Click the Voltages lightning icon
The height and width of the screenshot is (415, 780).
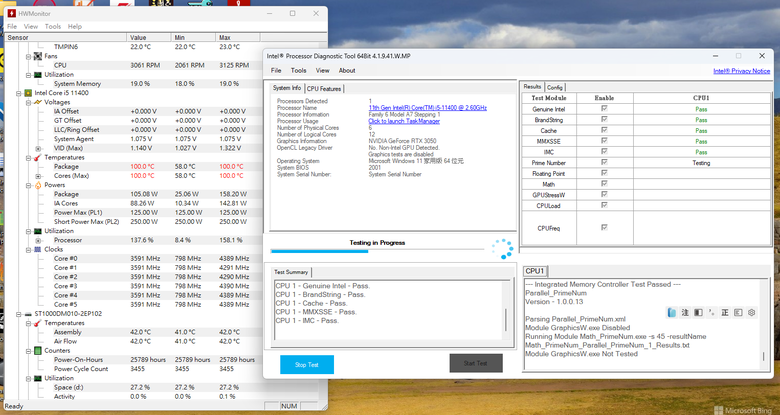click(37, 102)
